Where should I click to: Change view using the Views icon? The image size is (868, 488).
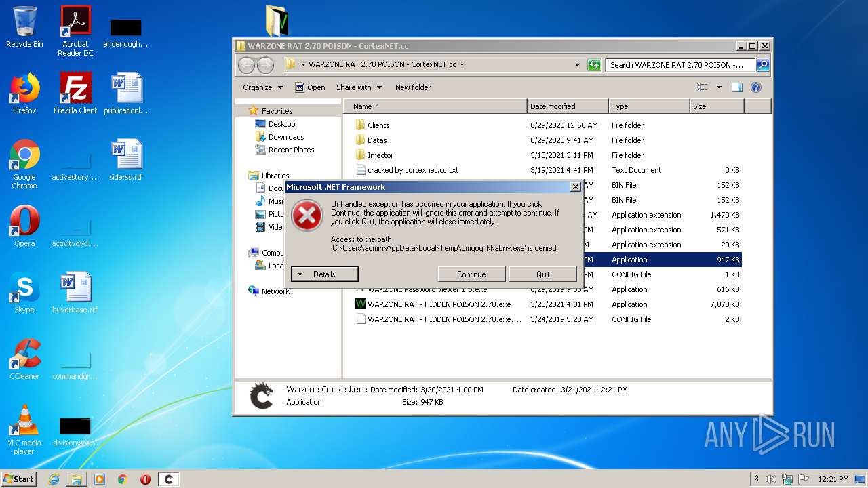coord(703,87)
